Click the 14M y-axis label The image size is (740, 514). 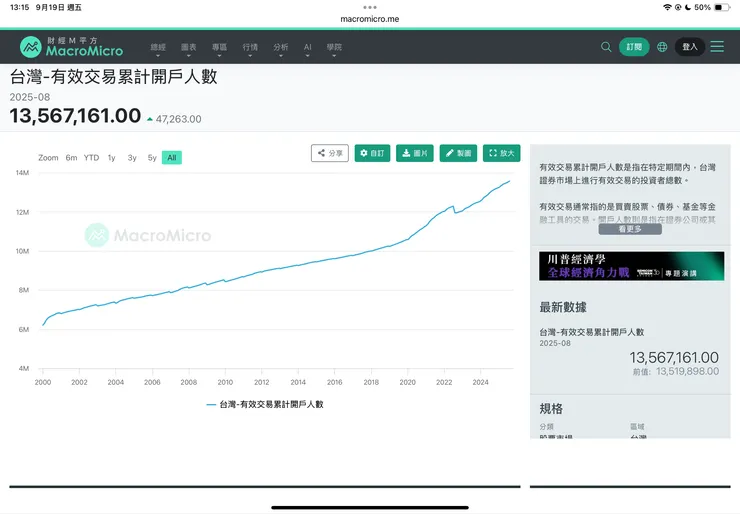pyautogui.click(x=22, y=173)
